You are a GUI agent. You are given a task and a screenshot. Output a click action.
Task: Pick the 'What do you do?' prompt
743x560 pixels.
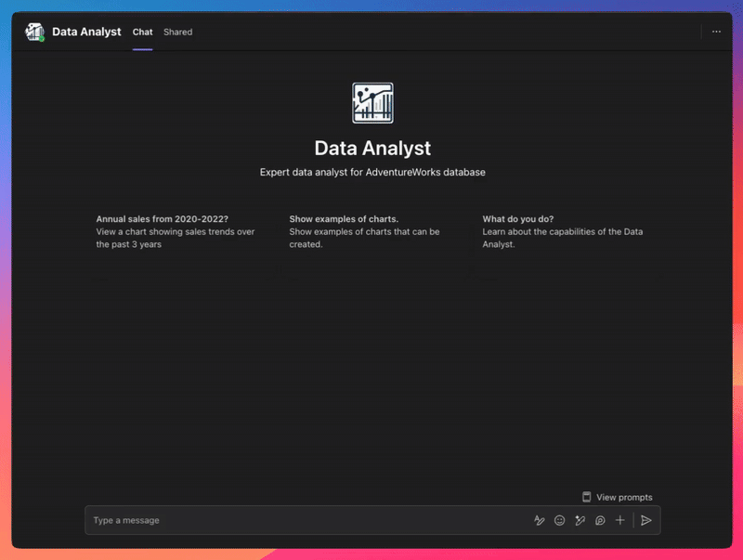pos(517,219)
